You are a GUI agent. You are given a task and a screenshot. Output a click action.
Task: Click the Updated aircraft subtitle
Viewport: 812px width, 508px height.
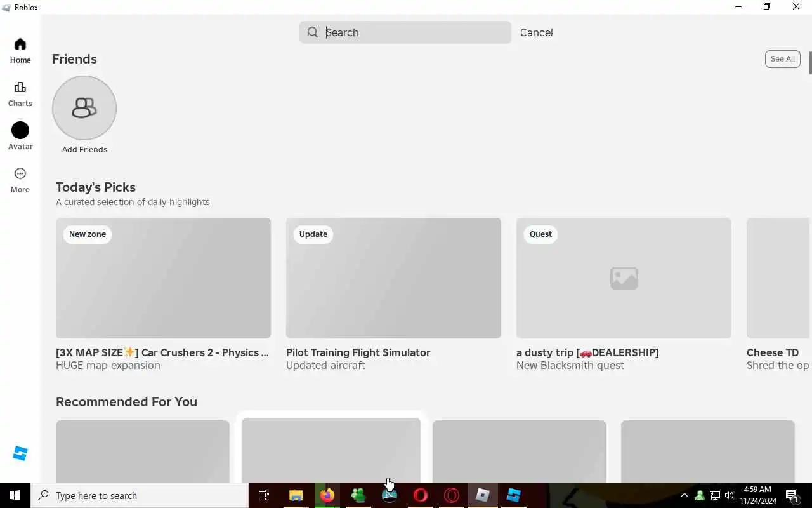(x=325, y=366)
